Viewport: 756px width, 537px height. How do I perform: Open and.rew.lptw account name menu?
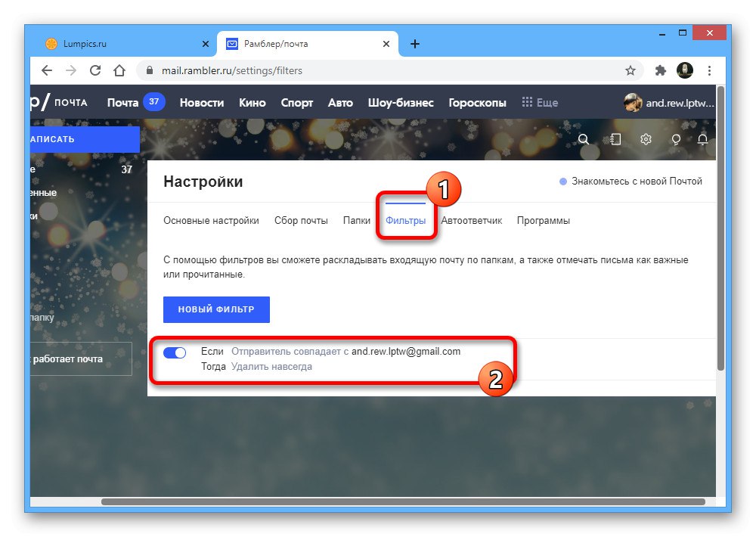pyautogui.click(x=680, y=103)
